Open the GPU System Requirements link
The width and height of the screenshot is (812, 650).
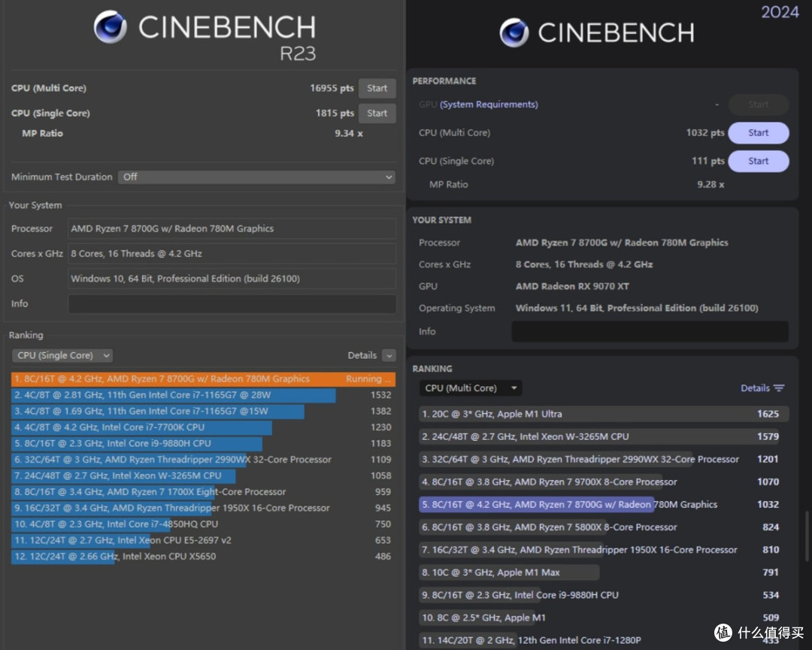(489, 105)
